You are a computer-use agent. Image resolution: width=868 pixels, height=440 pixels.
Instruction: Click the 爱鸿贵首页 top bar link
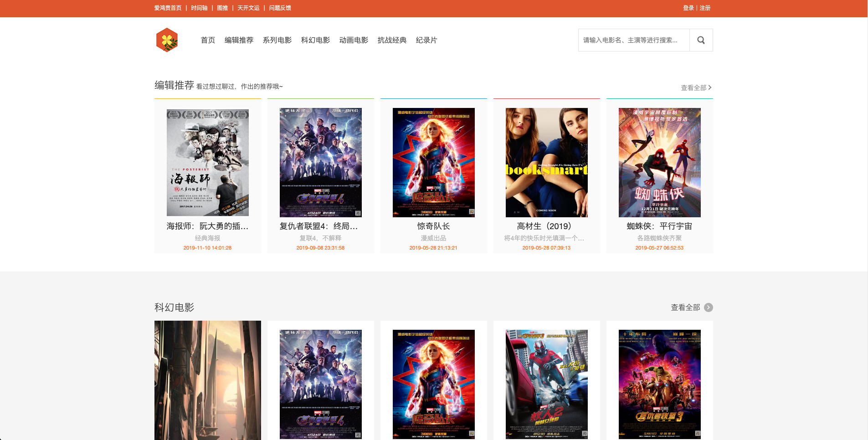168,8
